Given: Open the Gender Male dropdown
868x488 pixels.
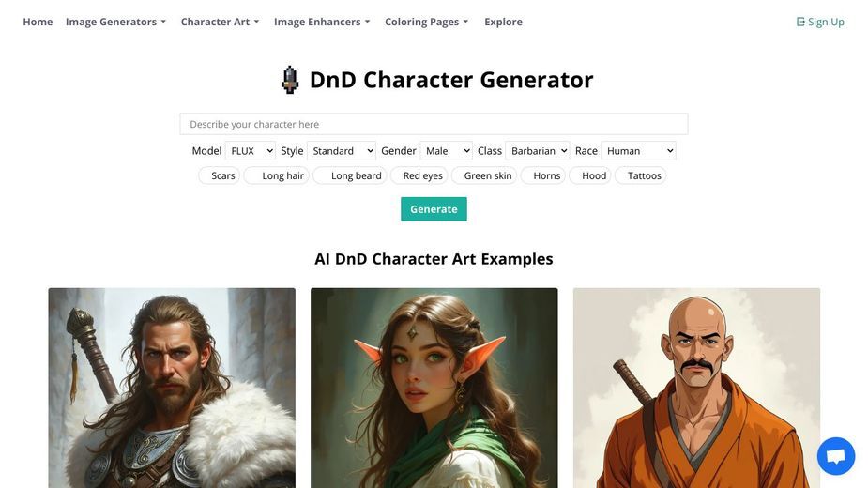Looking at the screenshot, I should 446,151.
